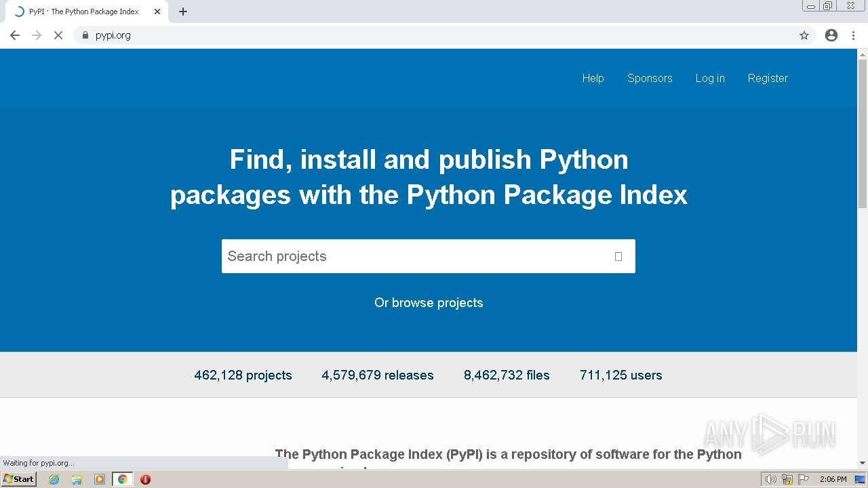Follow the Or browse projects link
Screen dimensions: 868x488
[429, 303]
